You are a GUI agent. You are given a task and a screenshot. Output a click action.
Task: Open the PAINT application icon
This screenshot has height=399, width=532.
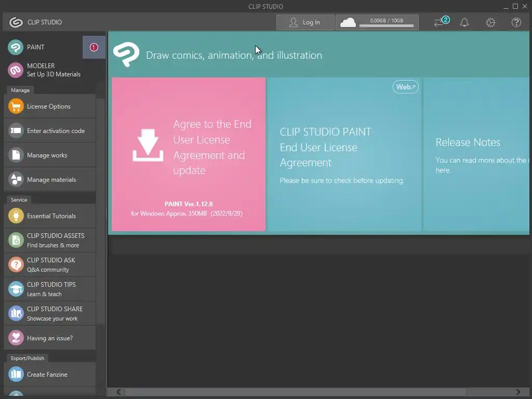[x=16, y=47]
